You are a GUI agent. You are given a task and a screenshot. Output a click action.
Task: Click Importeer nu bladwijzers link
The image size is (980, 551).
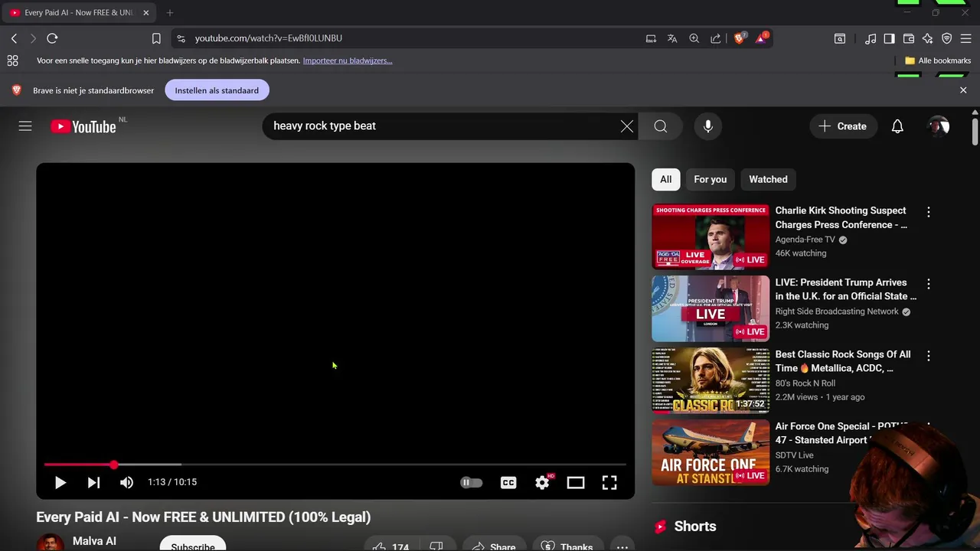(348, 60)
